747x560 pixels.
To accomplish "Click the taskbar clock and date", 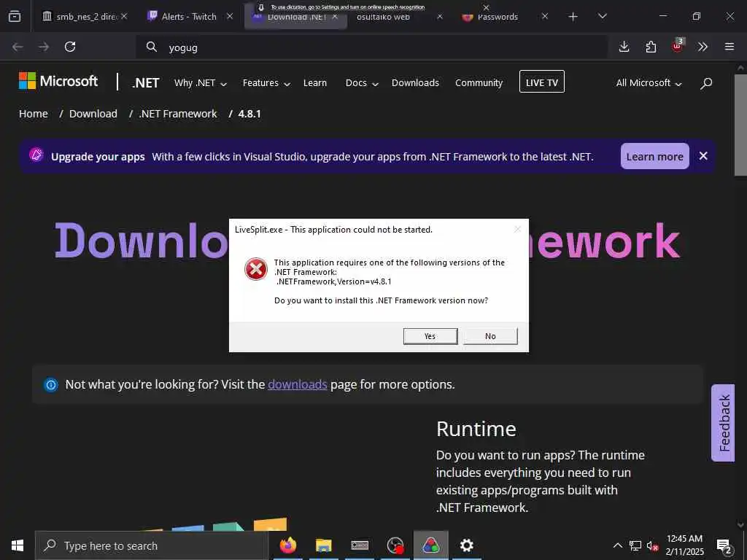I will (684, 545).
